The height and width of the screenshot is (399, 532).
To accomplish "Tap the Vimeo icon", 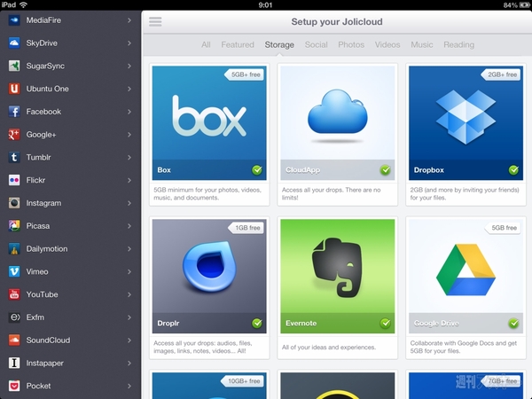I will (14, 272).
